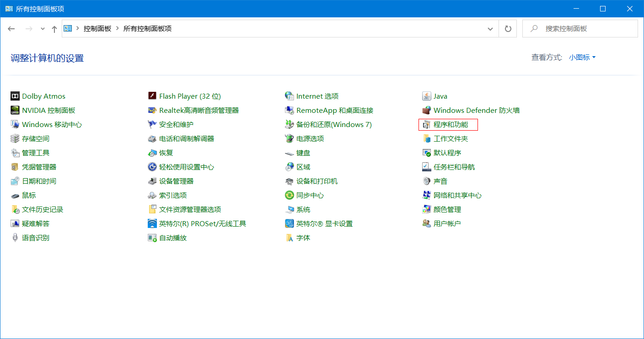Screen dimensions: 644x339
Task: Click the 字体 fonts folder icon
Action: click(290, 238)
